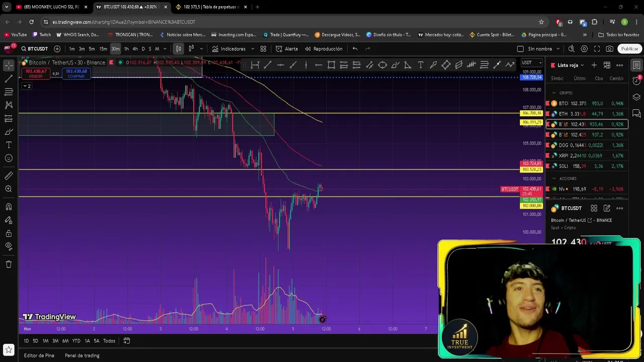Bookmark this page star icon
This screenshot has width=644, height=362.
pyautogui.click(x=541, y=22)
